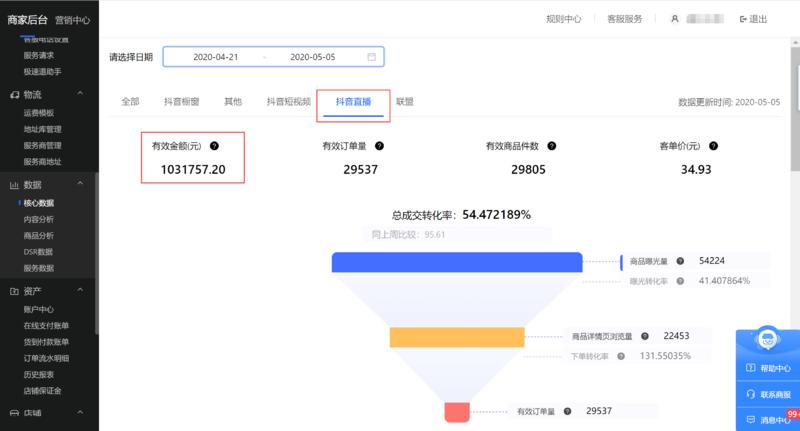Open the 数据 section chart icon
The width and height of the screenshot is (800, 431).
(x=14, y=185)
